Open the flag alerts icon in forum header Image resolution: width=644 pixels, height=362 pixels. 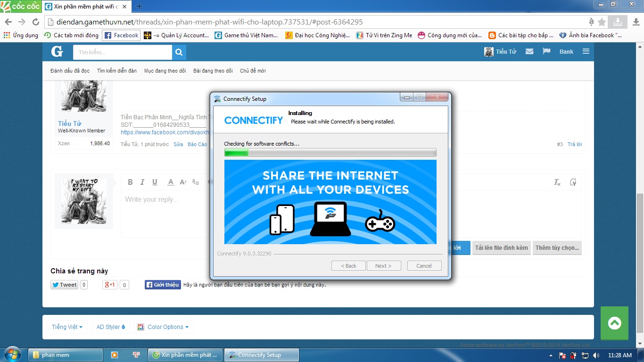coord(547,51)
